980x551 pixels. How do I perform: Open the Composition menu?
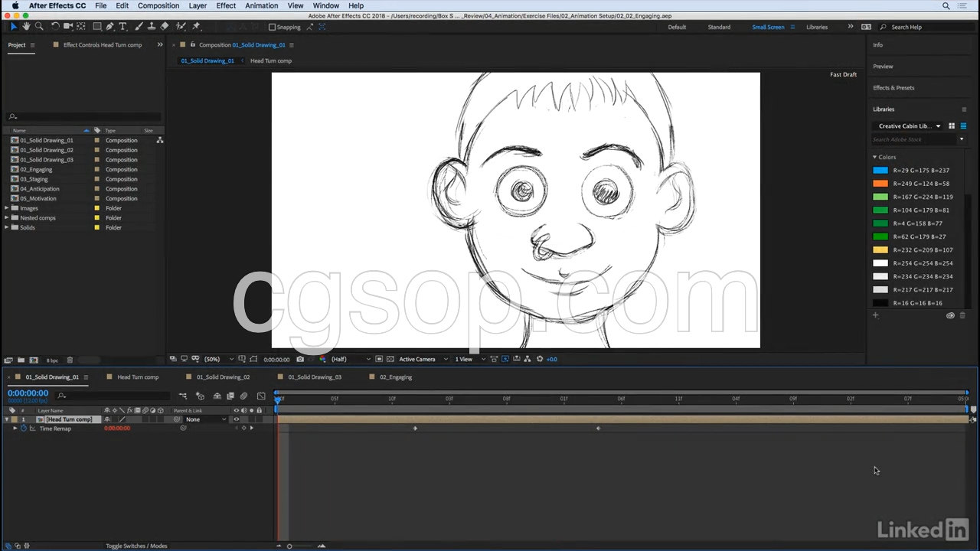(x=158, y=5)
